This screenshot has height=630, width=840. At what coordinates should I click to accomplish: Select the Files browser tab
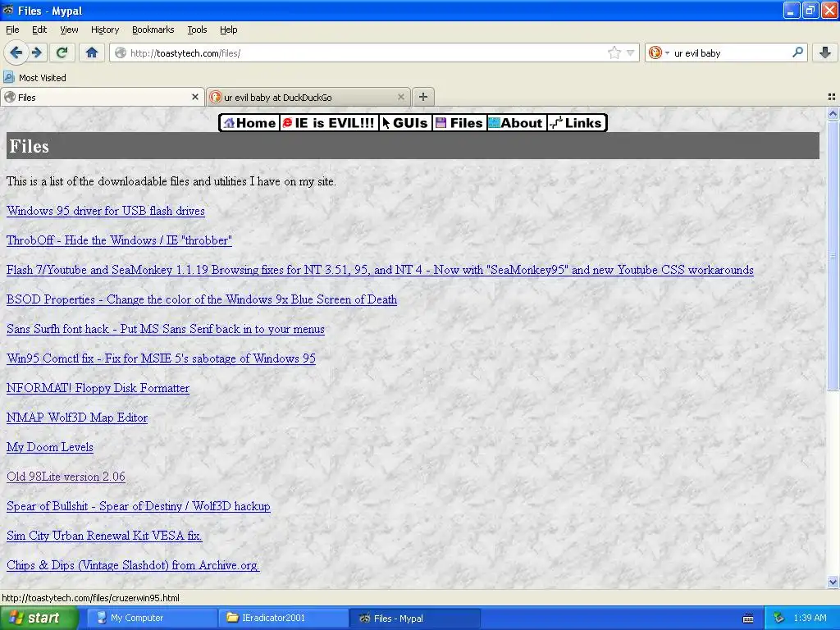(103, 97)
